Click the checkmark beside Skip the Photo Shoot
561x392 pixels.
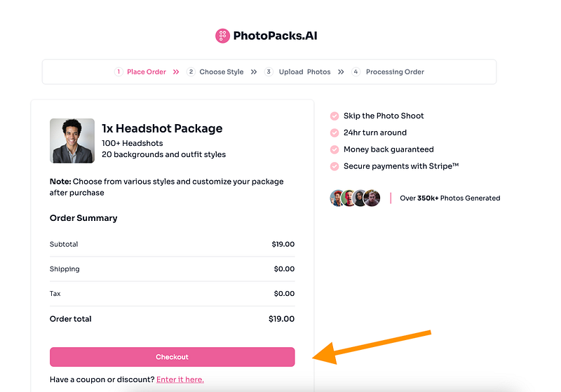click(334, 116)
